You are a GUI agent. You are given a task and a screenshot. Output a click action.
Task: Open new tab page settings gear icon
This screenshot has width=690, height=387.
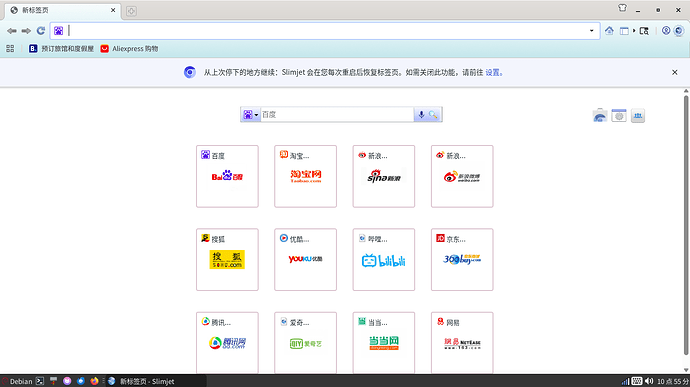[619, 115]
